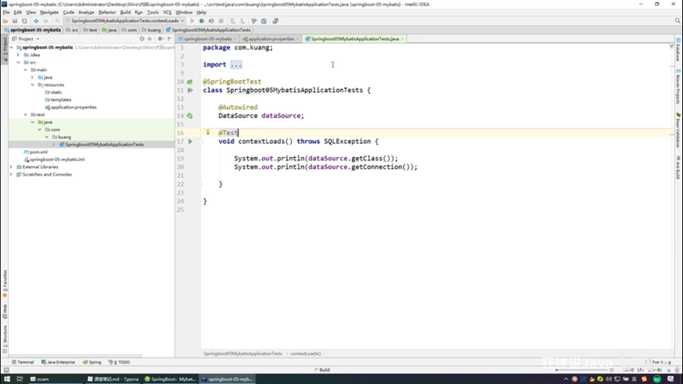
Task: Expand External Libraries node
Action: 11,167
